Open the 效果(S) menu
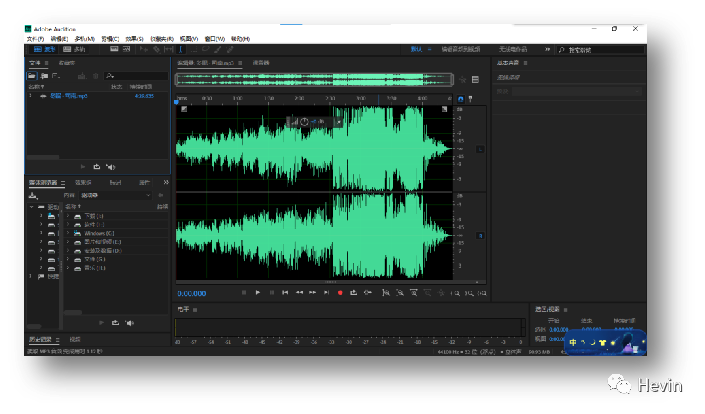The image size is (705, 414). pos(134,39)
